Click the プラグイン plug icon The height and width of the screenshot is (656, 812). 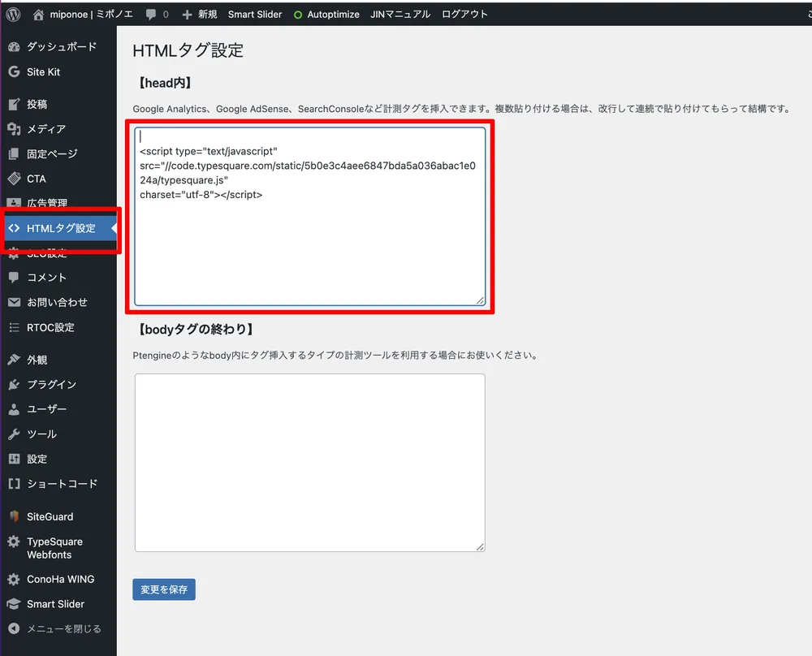click(x=14, y=384)
